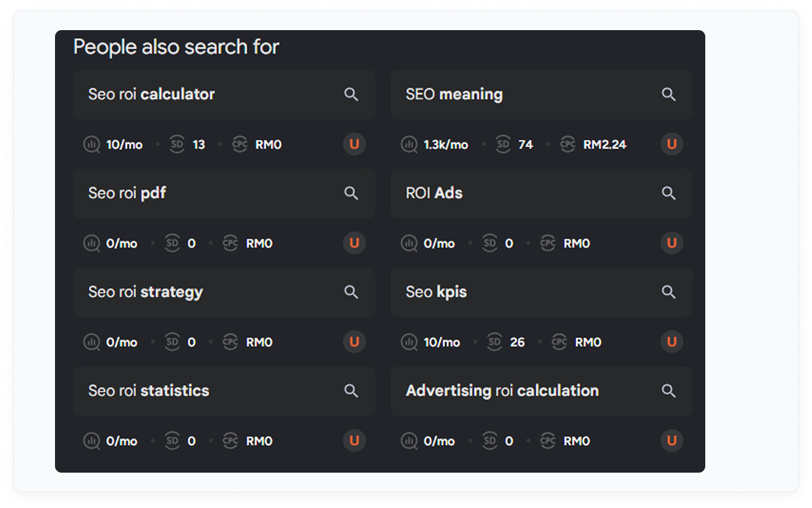The image size is (812, 508).
Task: Click search icon in Seo roi statistics card
Action: click(x=352, y=391)
